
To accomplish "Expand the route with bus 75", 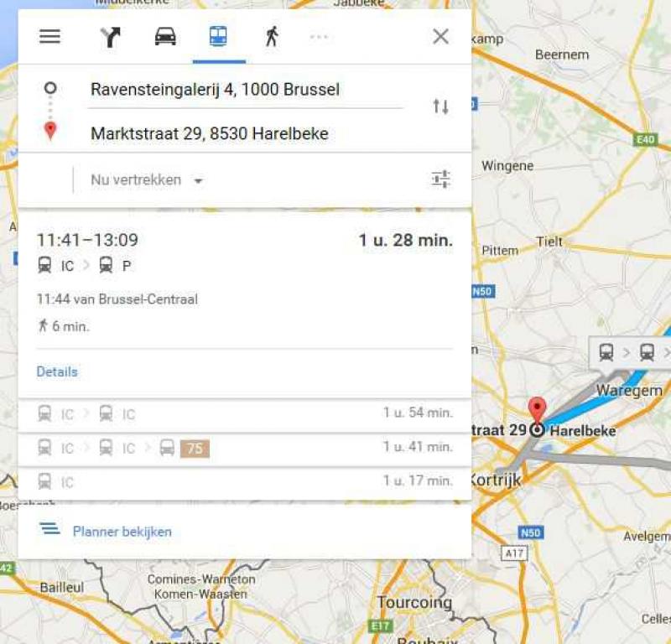I will [x=244, y=448].
